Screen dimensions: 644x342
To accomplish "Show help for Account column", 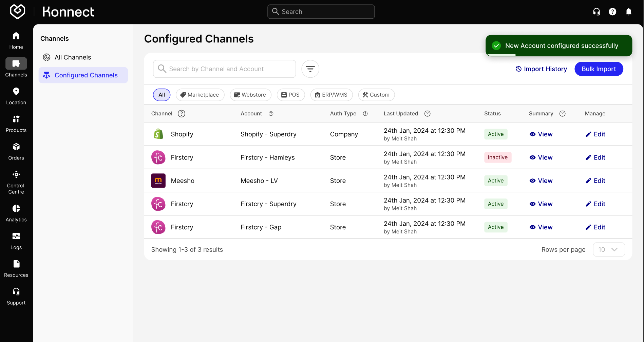I will coord(271,114).
